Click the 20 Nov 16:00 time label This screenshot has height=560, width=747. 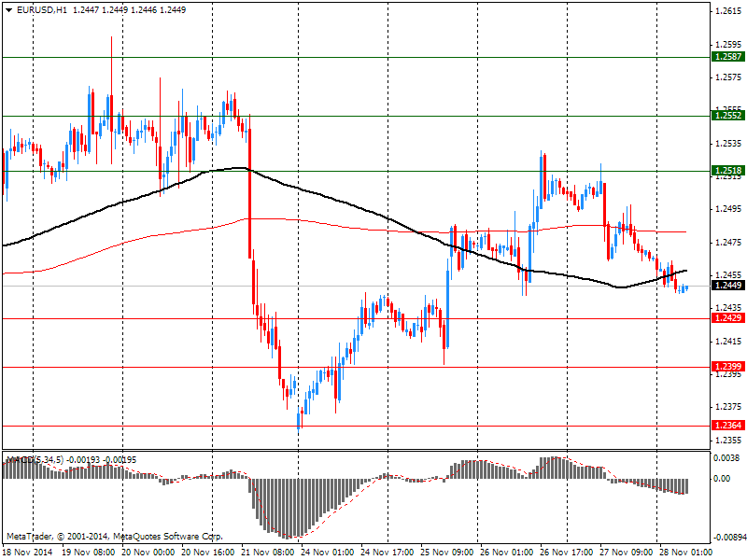coord(208,553)
